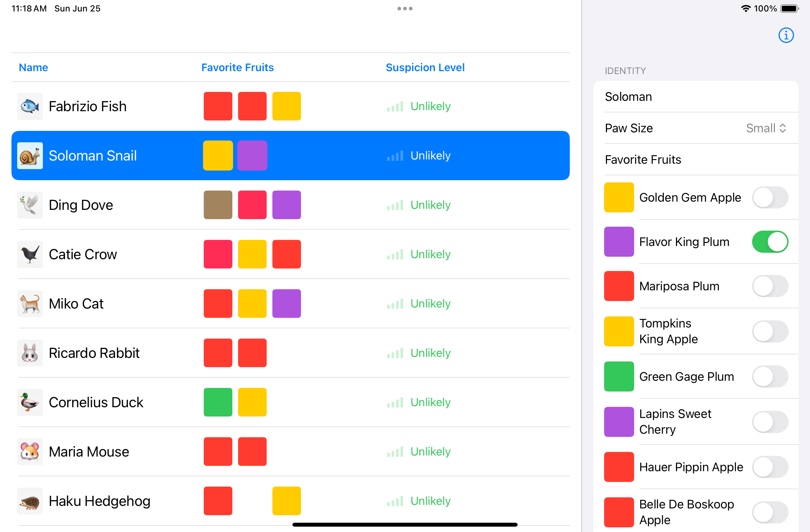
Task: Click Fabrizio Fish's avatar icon
Action: pos(30,106)
